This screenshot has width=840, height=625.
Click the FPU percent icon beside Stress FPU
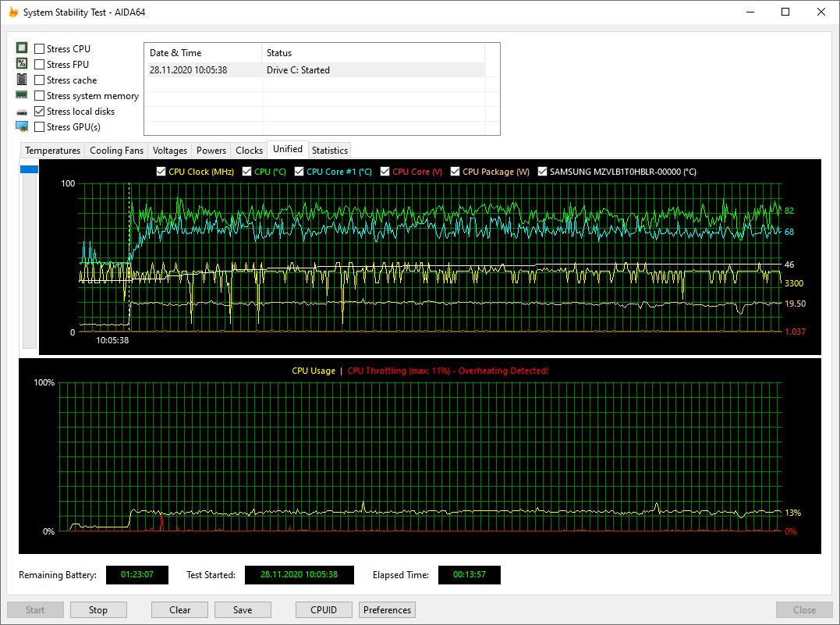point(22,64)
